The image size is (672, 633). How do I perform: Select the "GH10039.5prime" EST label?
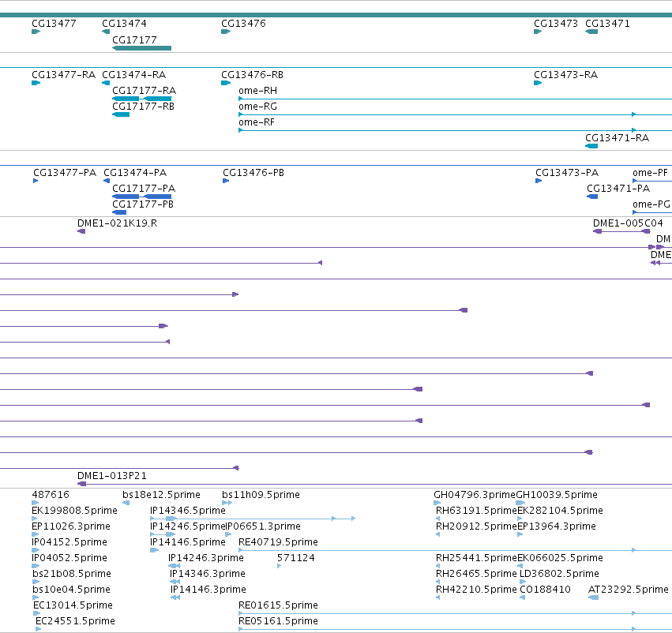pyautogui.click(x=556, y=495)
